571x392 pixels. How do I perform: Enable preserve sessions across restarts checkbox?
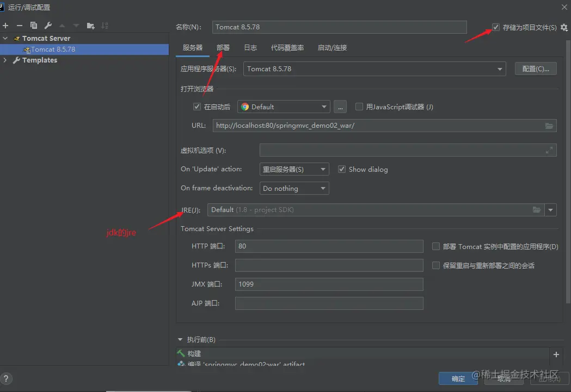tap(436, 265)
